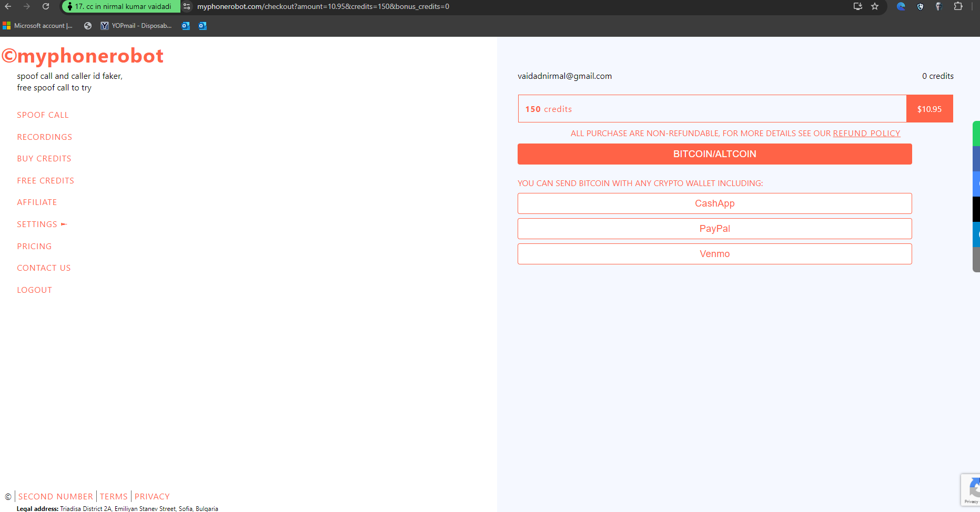Choose the CashApp payment option
This screenshot has height=512, width=980.
pyautogui.click(x=714, y=203)
